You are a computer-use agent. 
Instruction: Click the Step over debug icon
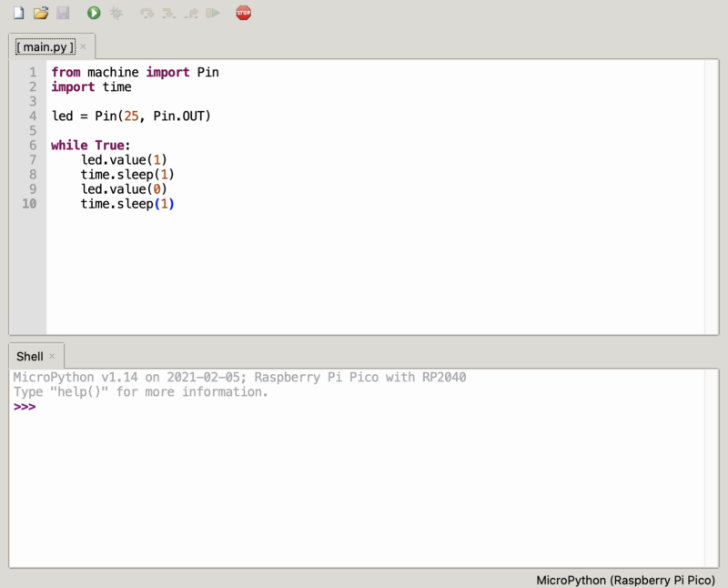coord(147,13)
